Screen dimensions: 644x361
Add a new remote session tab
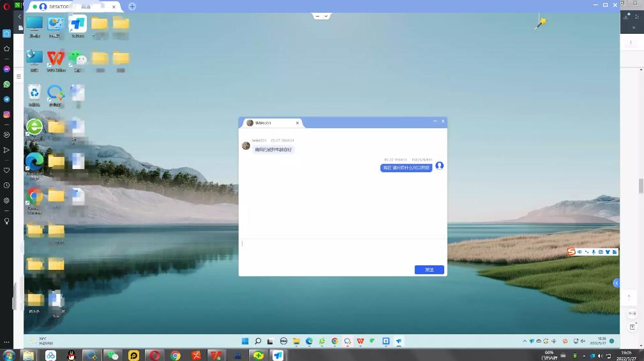click(132, 6)
